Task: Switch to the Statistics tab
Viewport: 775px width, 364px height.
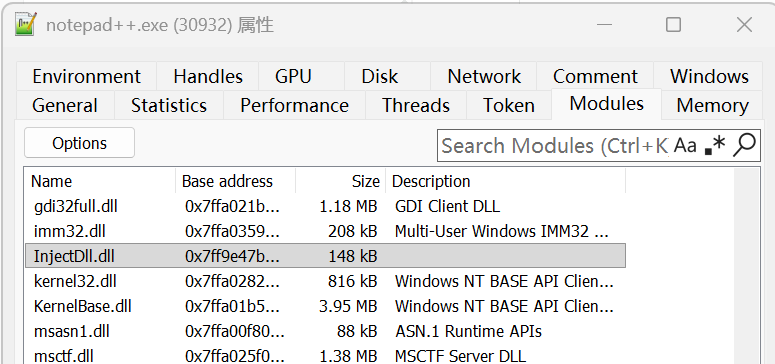Action: [x=169, y=105]
